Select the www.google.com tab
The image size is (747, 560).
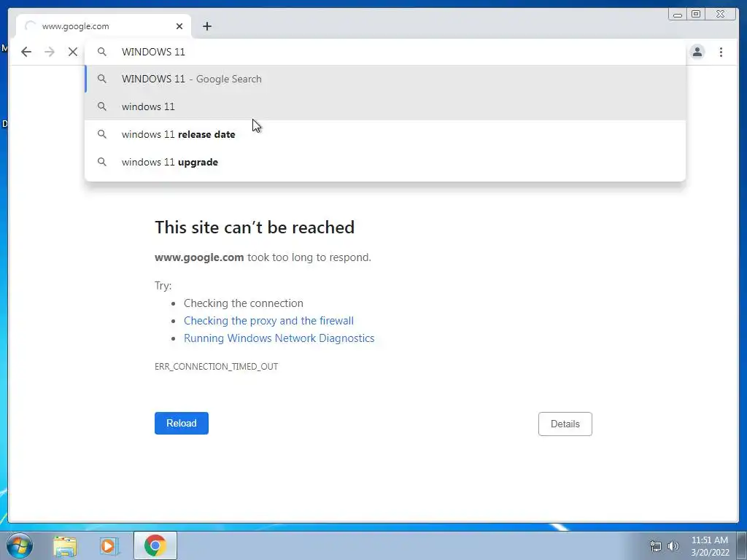pyautogui.click(x=104, y=26)
